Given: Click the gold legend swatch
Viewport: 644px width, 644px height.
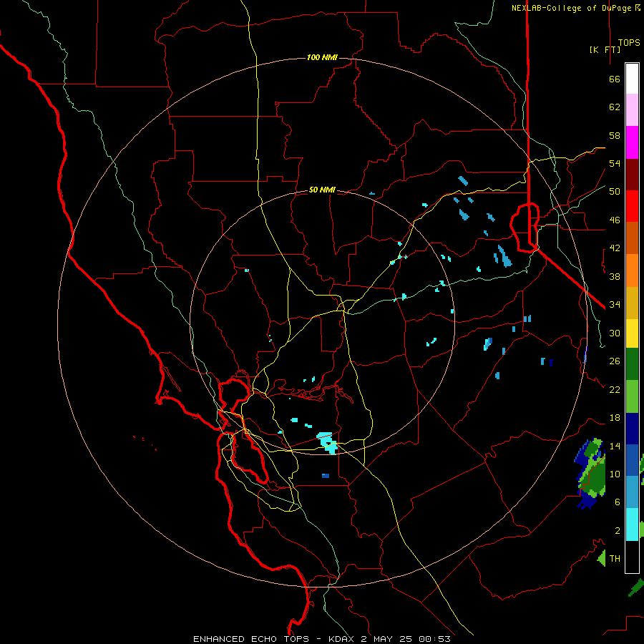Looking at the screenshot, I should 632,303.
